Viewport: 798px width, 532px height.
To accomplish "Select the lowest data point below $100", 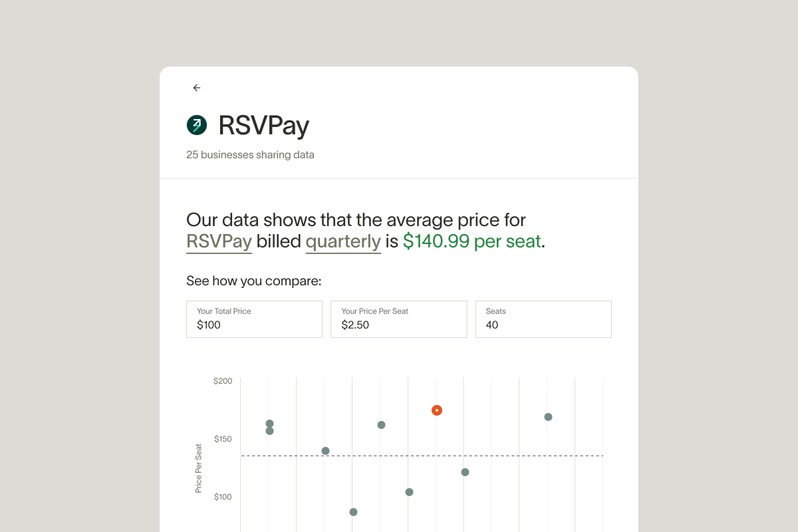I will [352, 512].
